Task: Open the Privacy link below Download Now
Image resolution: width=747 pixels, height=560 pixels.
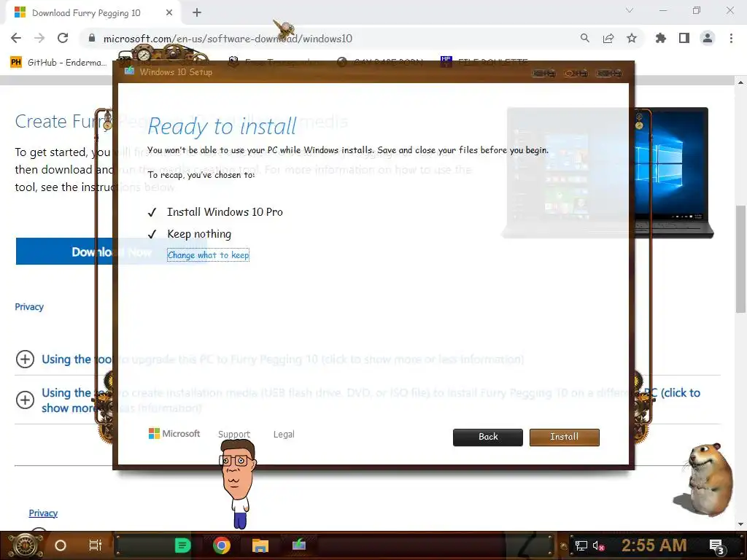Action: [x=29, y=307]
